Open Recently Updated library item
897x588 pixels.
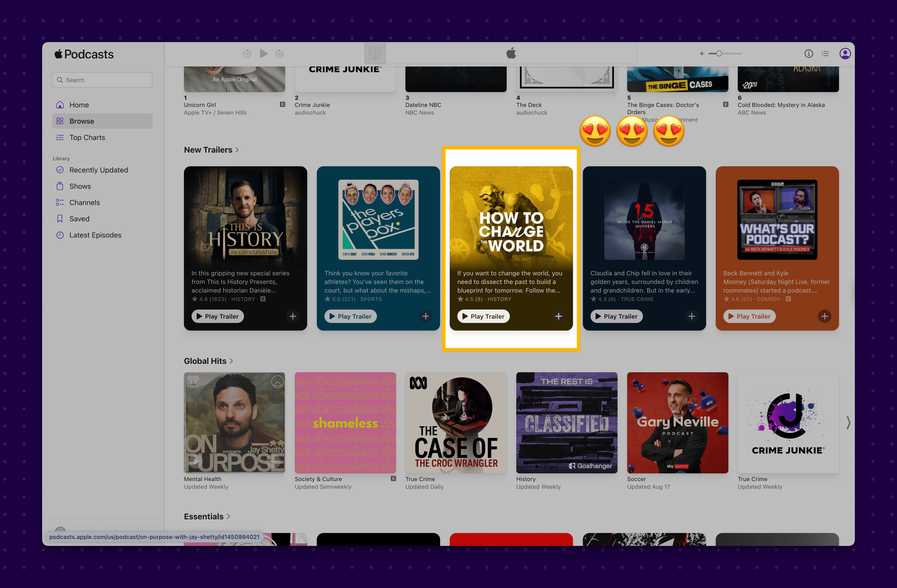(102, 170)
